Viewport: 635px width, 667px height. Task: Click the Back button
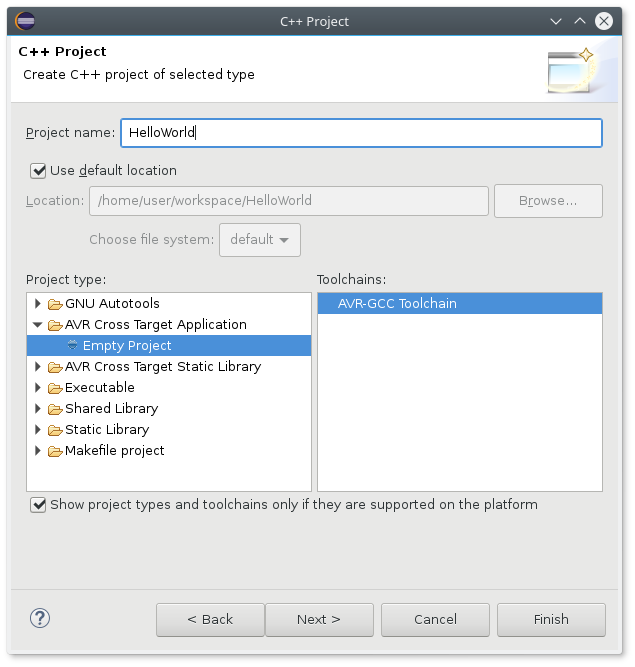click(x=210, y=620)
